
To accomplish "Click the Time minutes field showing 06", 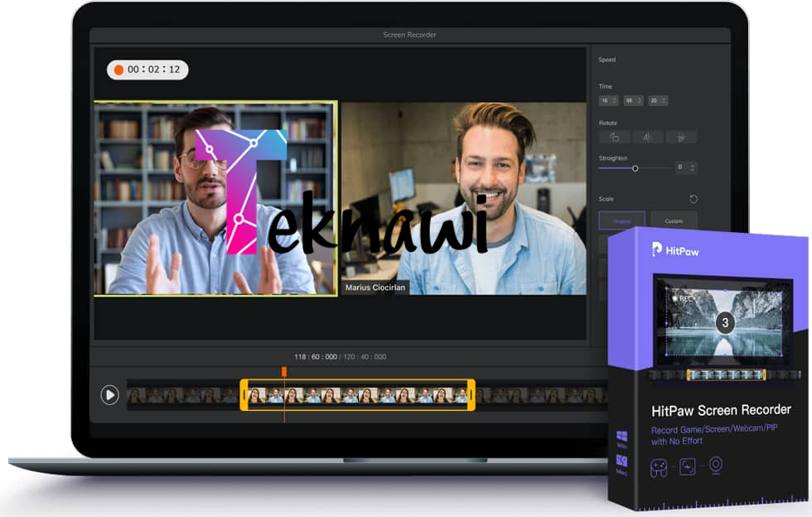I will point(633,100).
